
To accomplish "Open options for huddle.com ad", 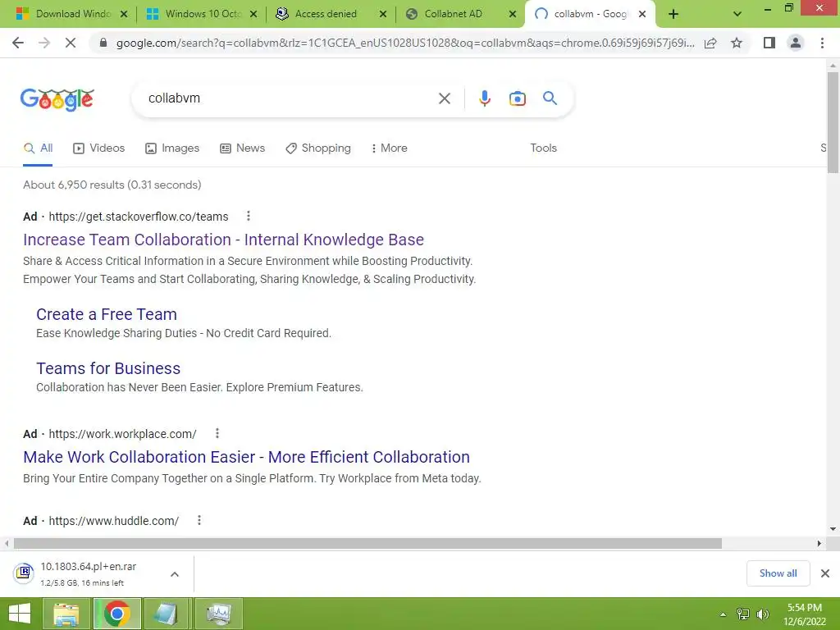I will [x=199, y=520].
